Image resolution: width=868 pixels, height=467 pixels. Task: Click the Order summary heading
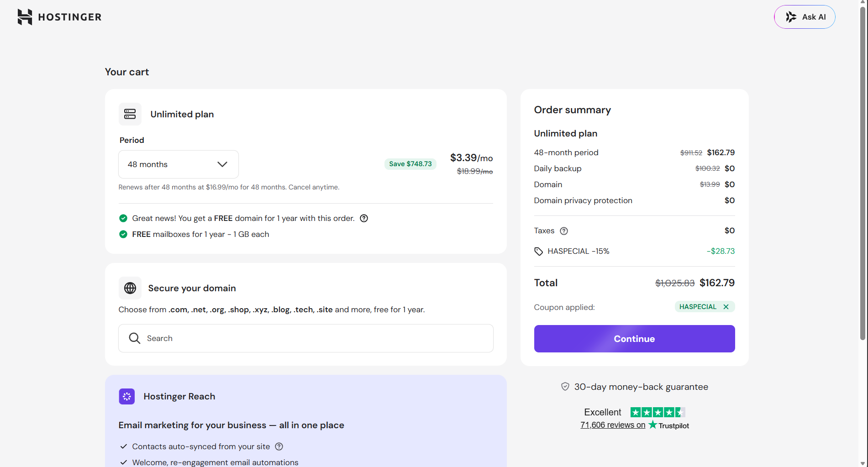coord(573,110)
